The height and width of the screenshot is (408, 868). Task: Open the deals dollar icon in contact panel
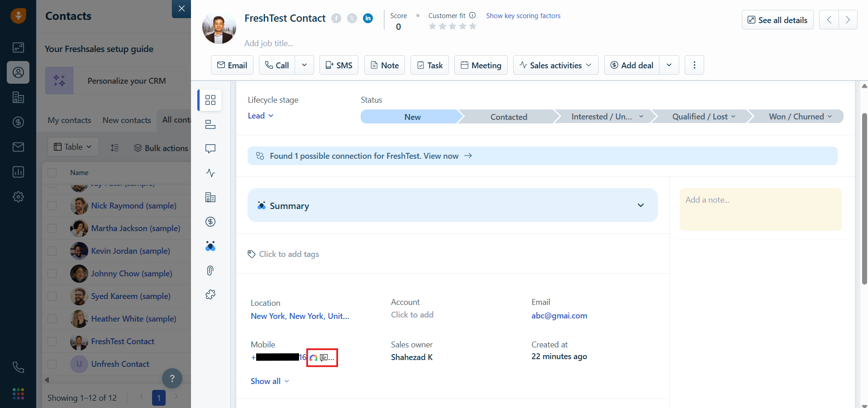(x=210, y=222)
